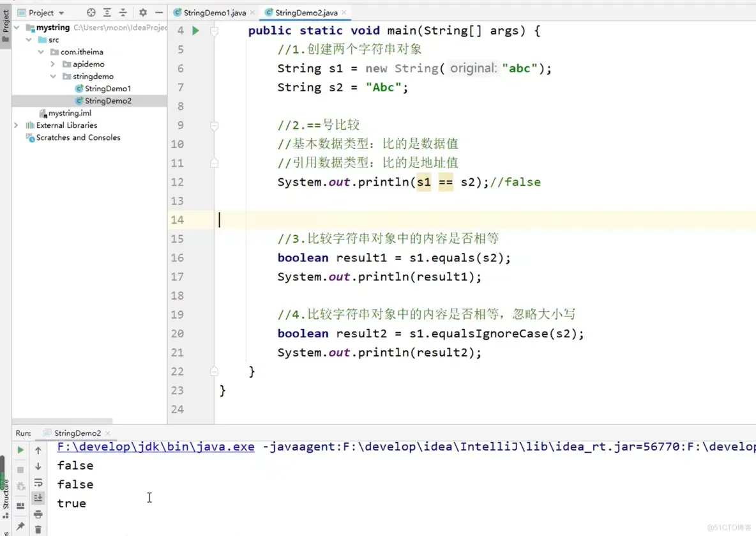
Task: Click the dump threads icon in Run panel
Action: pos(20,486)
